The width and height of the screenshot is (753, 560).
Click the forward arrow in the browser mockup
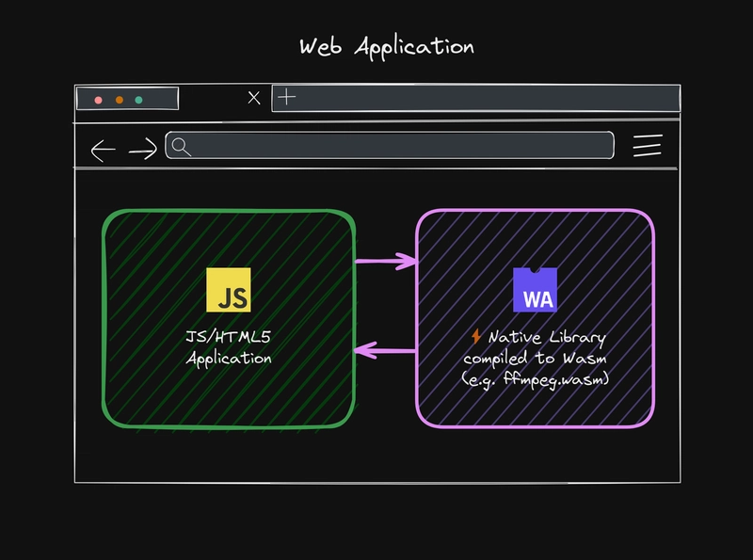pos(143,149)
